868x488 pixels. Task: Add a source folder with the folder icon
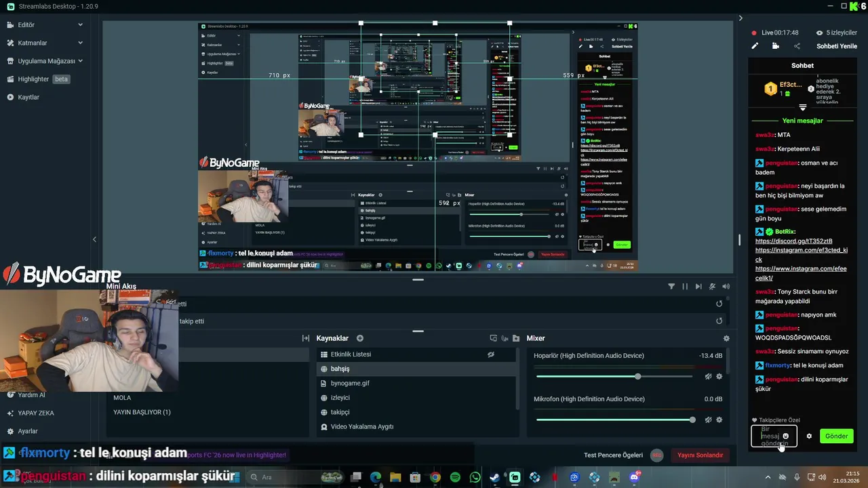516,338
